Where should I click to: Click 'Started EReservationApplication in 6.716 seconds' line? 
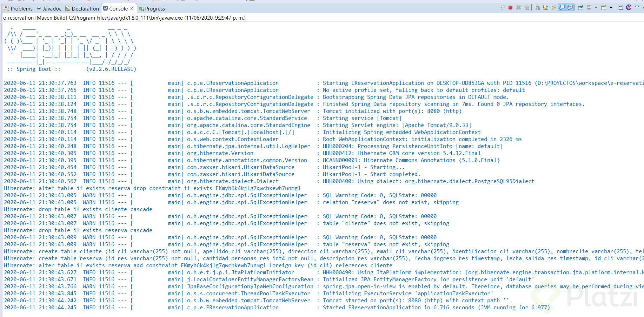point(277,308)
